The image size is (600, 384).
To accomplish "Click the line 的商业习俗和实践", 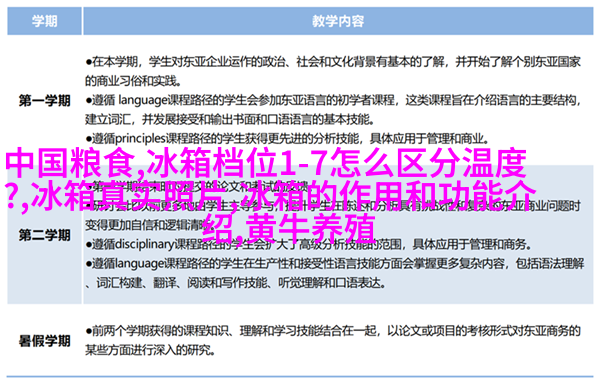I will 133,81.
